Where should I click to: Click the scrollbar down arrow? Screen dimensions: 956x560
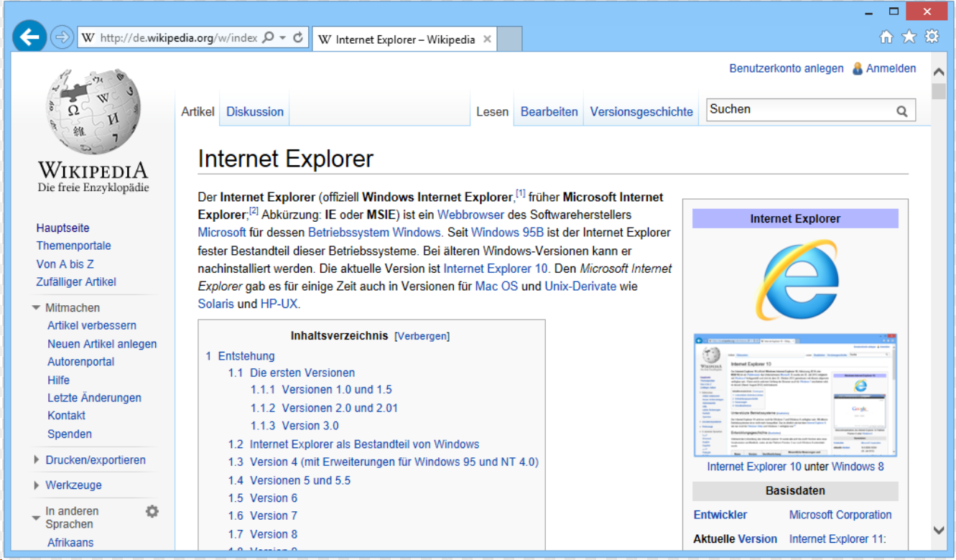click(939, 530)
